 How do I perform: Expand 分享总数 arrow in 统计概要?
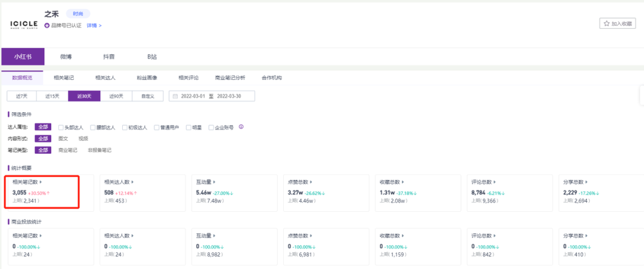click(x=587, y=182)
